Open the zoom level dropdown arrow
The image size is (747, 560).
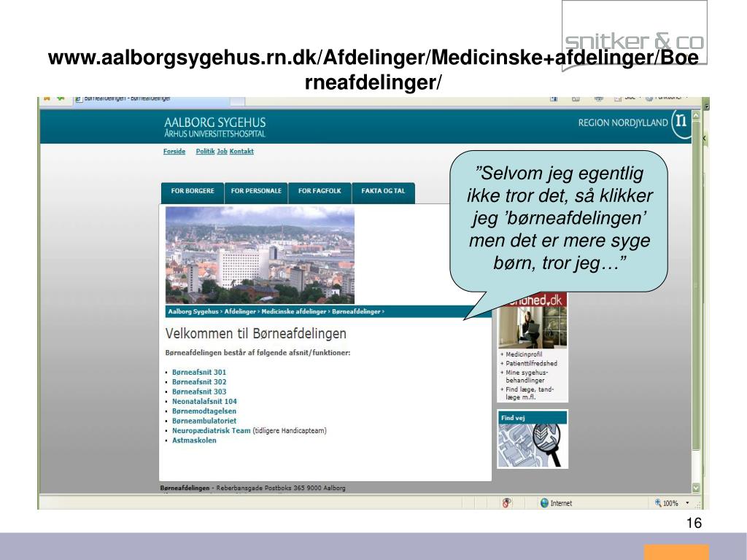click(687, 503)
